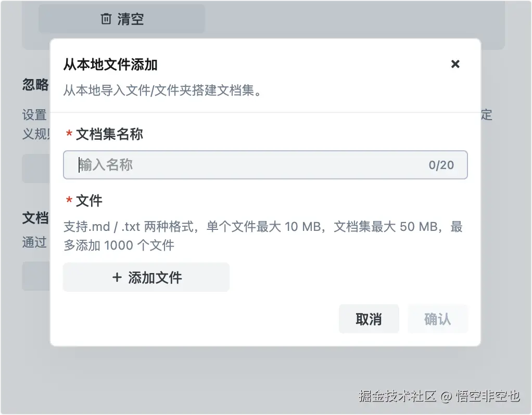Image resolution: width=532 pixels, height=415 pixels.
Task: Click the 掘金技术社区 watermark text
Action: pos(397,396)
